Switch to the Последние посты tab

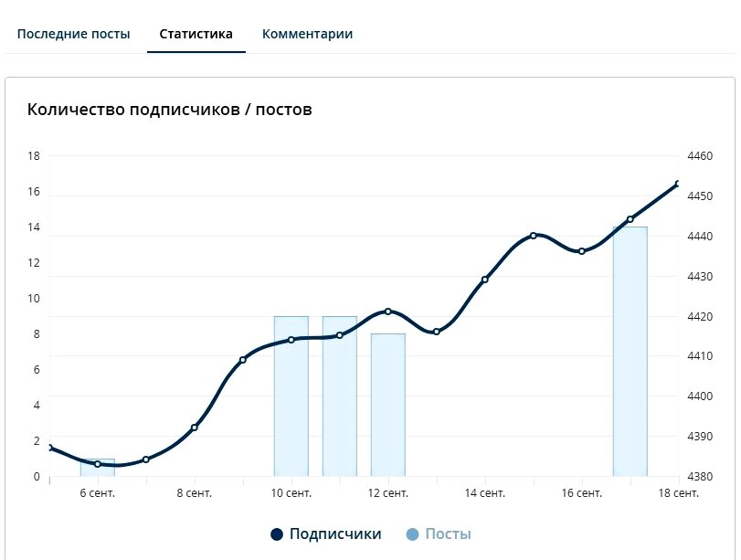[74, 32]
